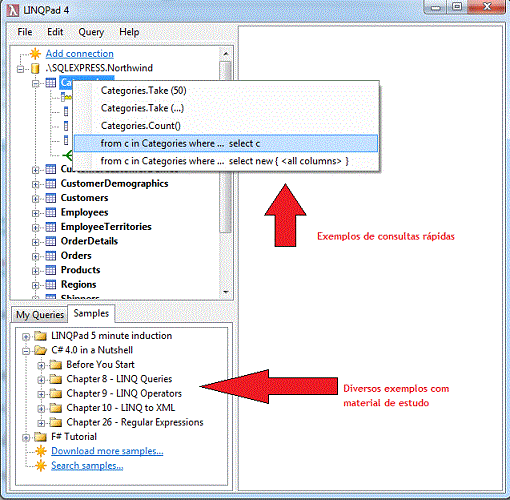The width and height of the screenshot is (510, 500).
Task: Click the Add connection link
Action: (x=80, y=54)
